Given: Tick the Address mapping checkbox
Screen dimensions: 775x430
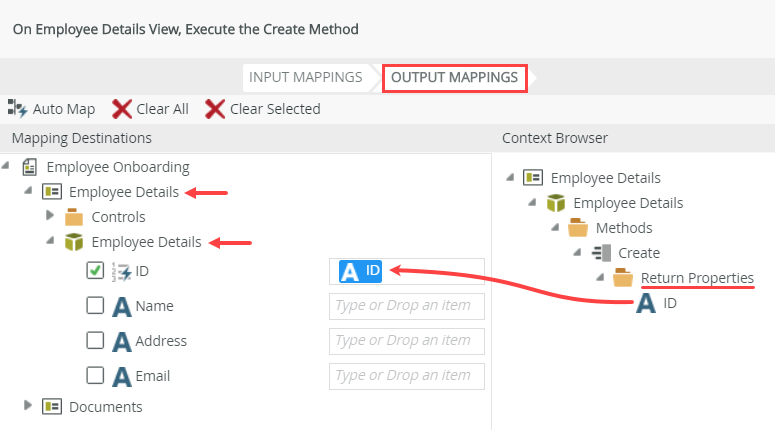Looking at the screenshot, I should click(x=96, y=341).
